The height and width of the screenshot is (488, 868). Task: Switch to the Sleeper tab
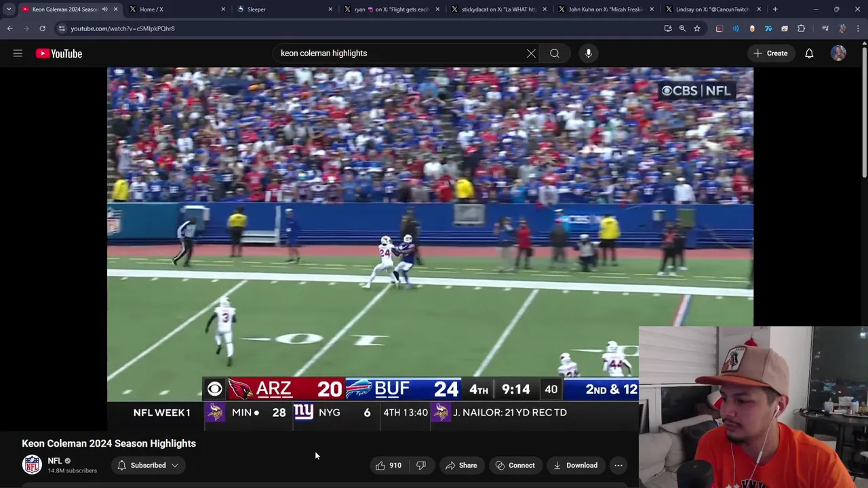tap(283, 9)
